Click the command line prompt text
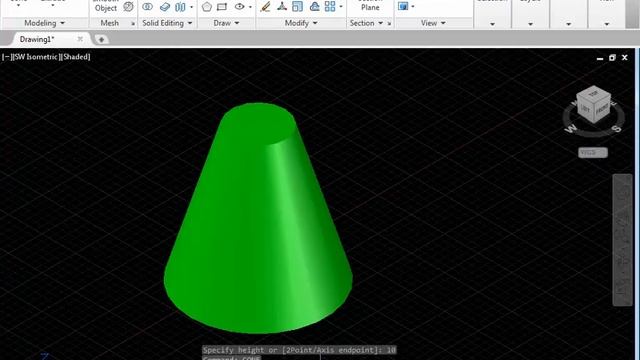Screen dimensions: 640x360 coord(299,350)
